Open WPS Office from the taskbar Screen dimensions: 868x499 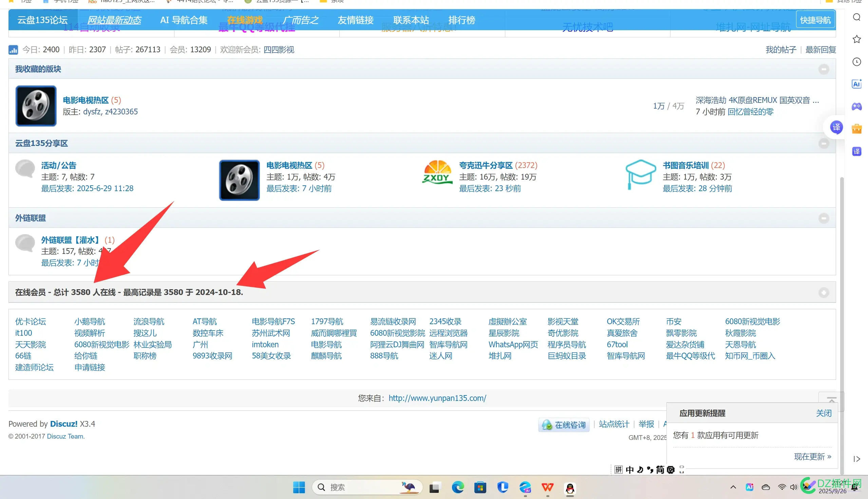point(547,487)
